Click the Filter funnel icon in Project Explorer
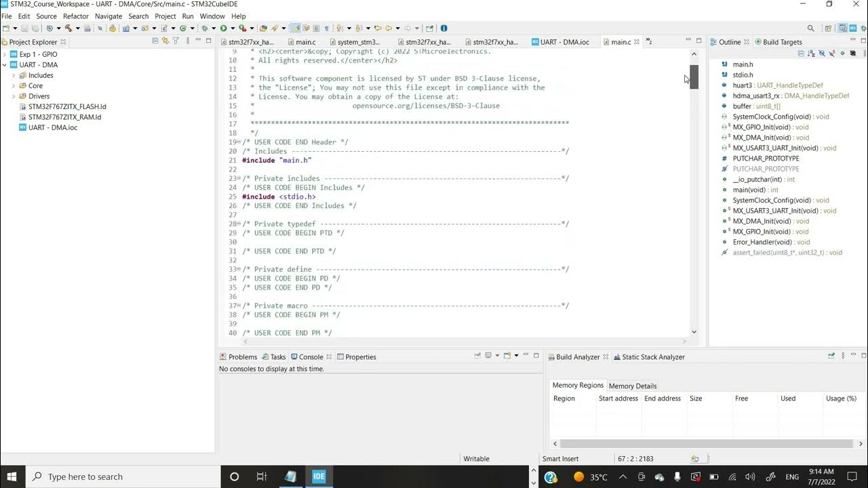The width and height of the screenshot is (868, 488). click(x=176, y=41)
